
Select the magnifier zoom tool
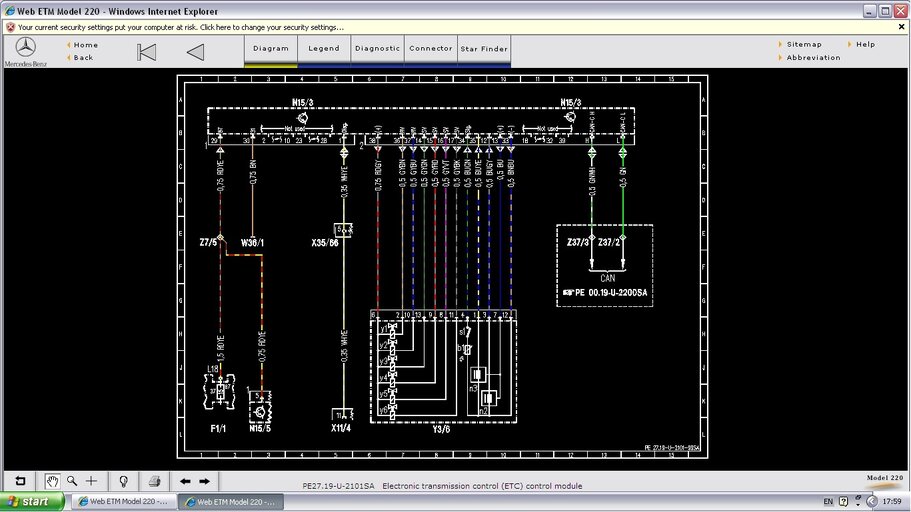72,481
